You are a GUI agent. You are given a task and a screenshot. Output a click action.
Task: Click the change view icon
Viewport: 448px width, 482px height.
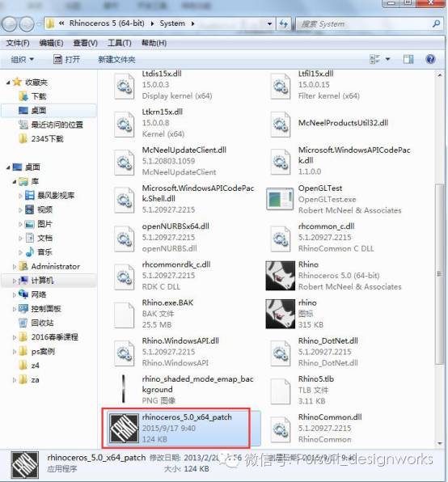click(x=374, y=59)
